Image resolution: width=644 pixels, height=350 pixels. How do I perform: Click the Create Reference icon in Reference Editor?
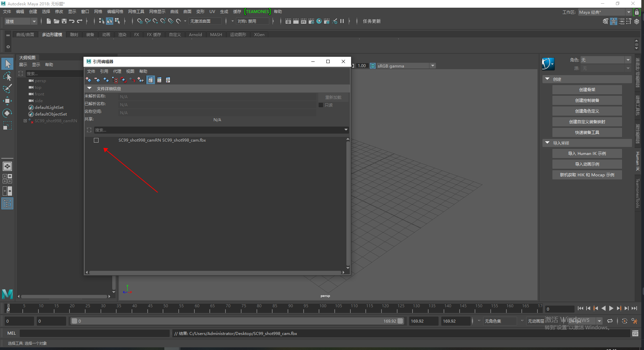[x=89, y=80]
